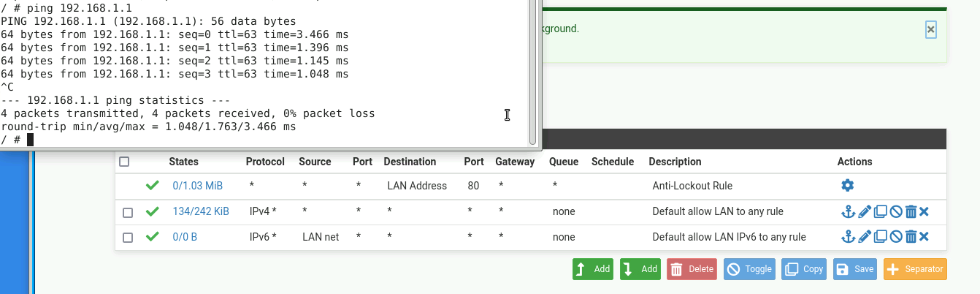Click the Add rule to top button
The height and width of the screenshot is (294, 980).
[593, 269]
